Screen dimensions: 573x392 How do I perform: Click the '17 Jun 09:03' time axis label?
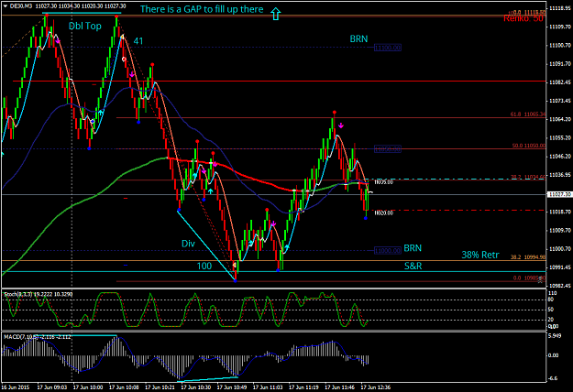[52, 387]
